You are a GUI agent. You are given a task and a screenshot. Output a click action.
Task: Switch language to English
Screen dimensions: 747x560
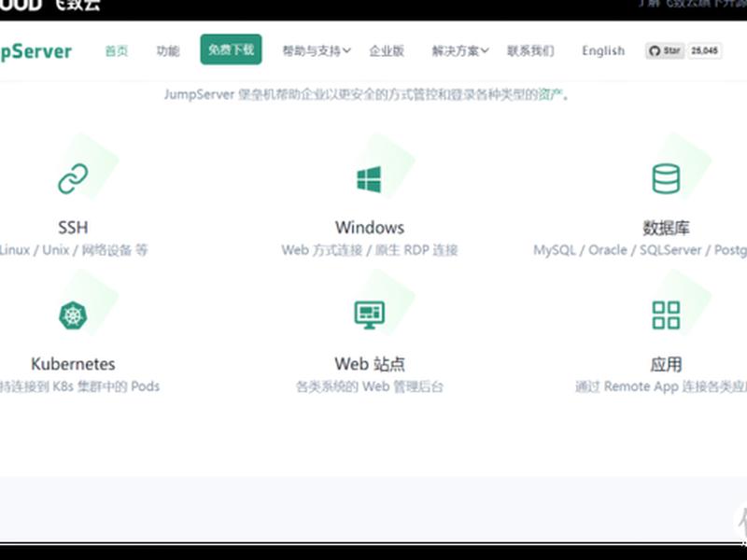[603, 51]
